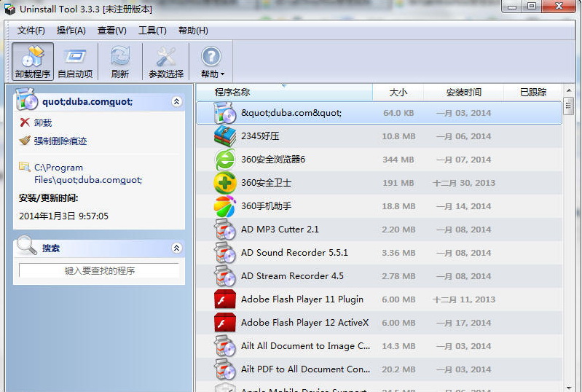Viewport: 582px width, 392px height.
Task: Open 参数选择 preferences
Action: click(166, 61)
